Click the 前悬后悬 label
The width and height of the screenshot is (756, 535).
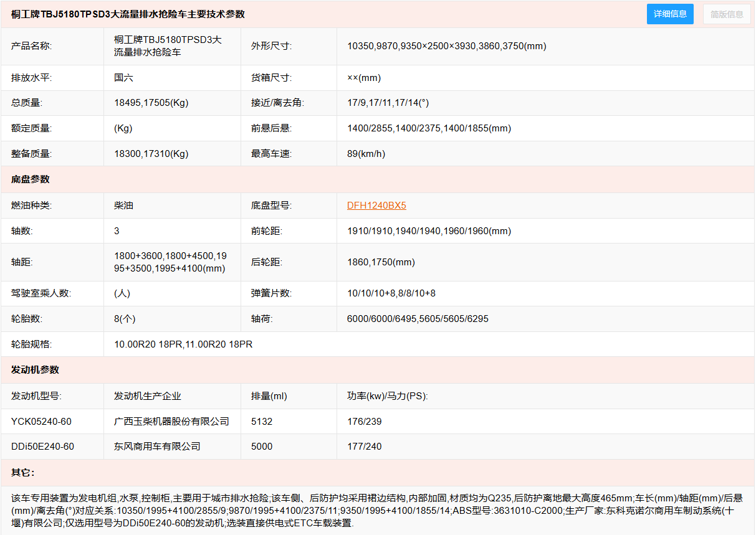271,128
